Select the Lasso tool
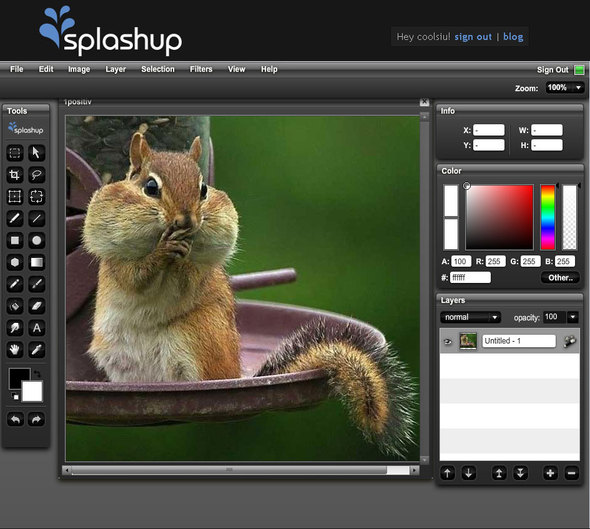 point(36,175)
